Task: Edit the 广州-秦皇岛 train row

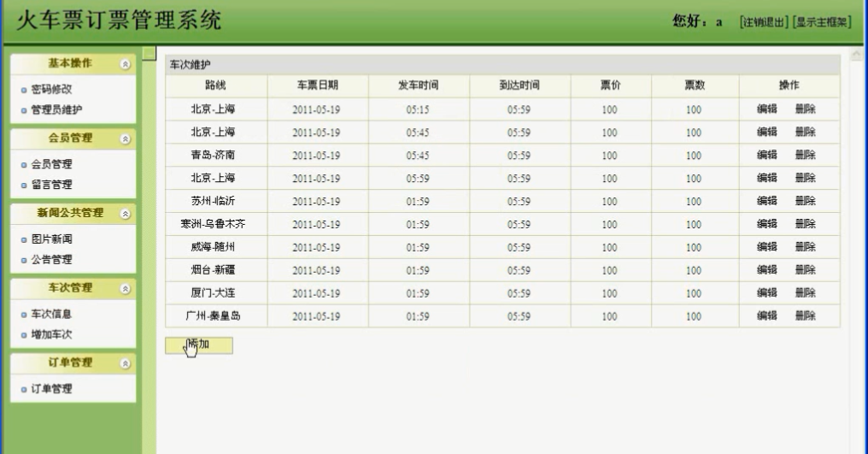Action: [766, 316]
